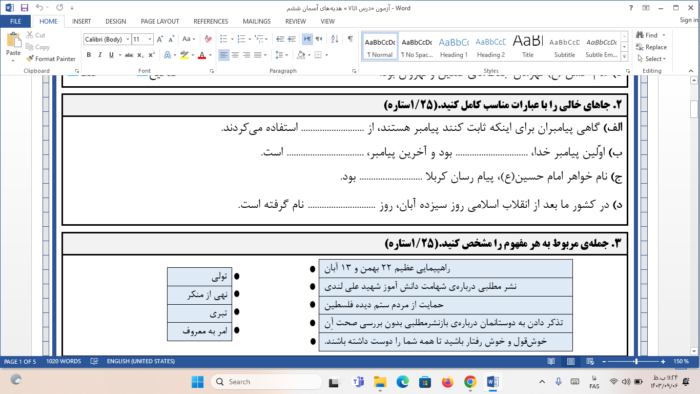The height and width of the screenshot is (394, 700).
Task: Grow font size with A-up icon
Action: 160,39
